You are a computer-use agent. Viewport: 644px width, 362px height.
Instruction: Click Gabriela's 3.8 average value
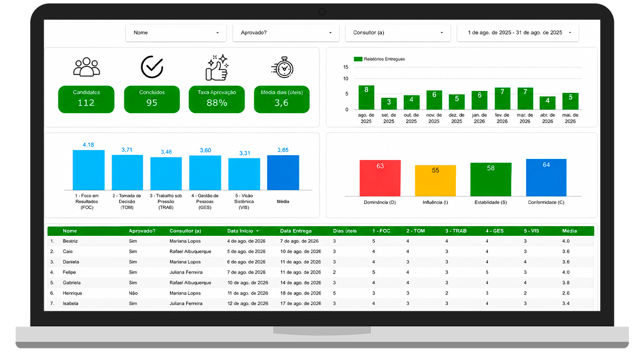coord(566,283)
